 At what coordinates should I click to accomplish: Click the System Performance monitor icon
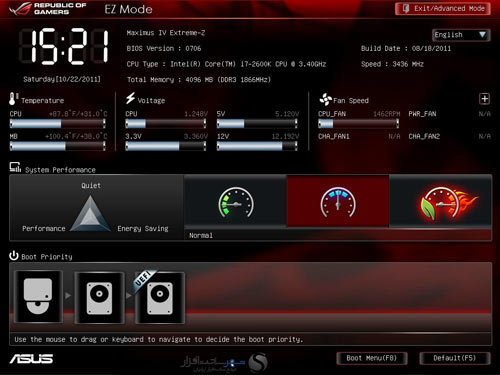point(15,167)
